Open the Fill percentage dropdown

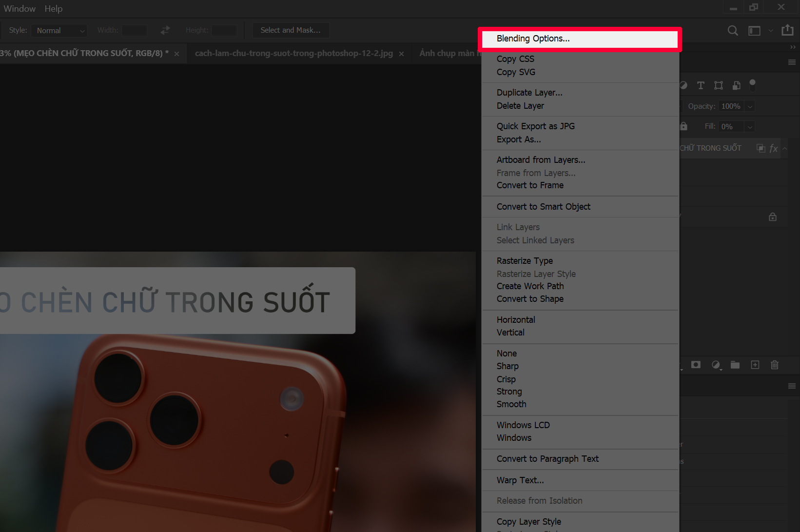pyautogui.click(x=750, y=126)
